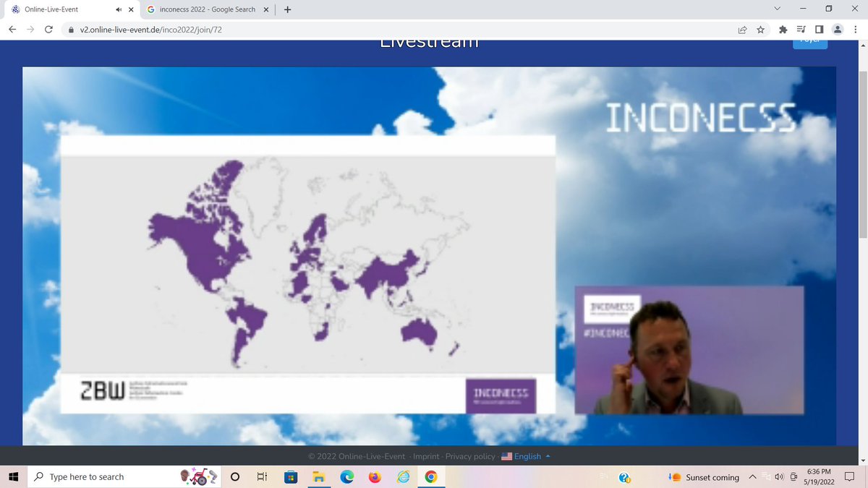Image resolution: width=868 pixels, height=488 pixels.
Task: Launch Firefox from the taskbar
Action: point(374,477)
